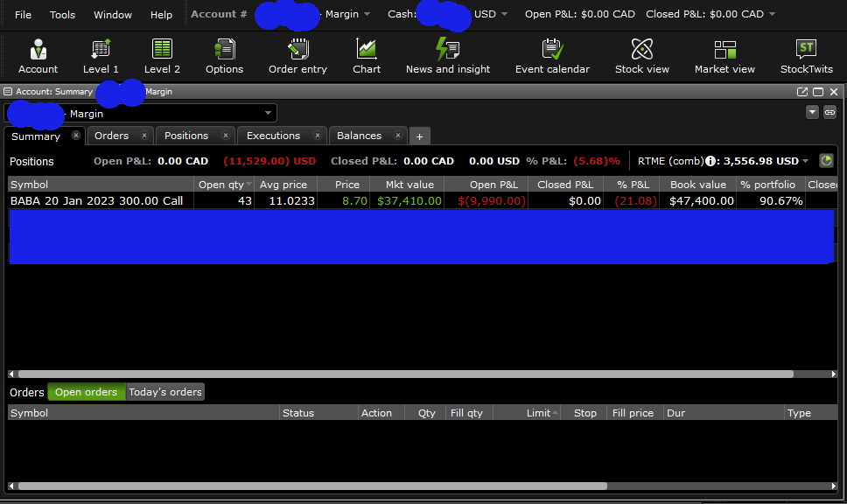Image resolution: width=847 pixels, height=504 pixels.
Task: Open the Level 1 quotes panel
Action: point(100,55)
